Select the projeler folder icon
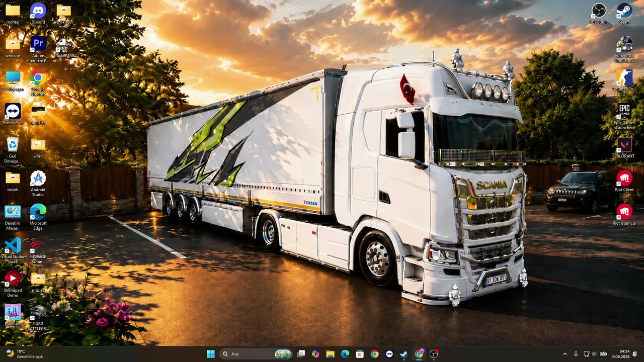 pyautogui.click(x=38, y=114)
